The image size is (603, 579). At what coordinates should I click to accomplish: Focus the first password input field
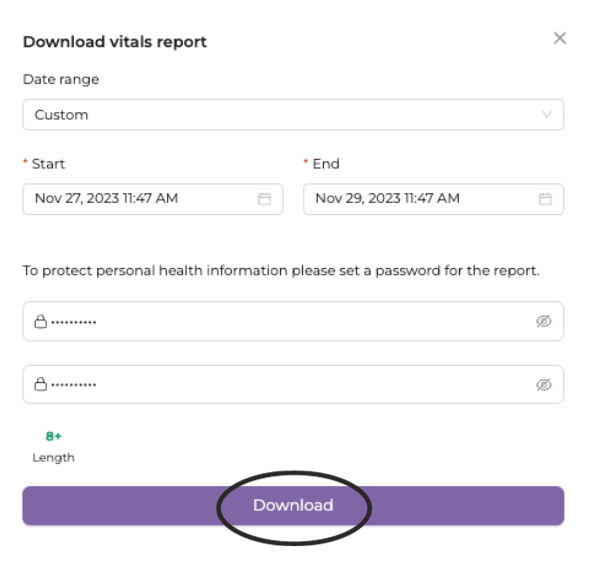pyautogui.click(x=293, y=321)
